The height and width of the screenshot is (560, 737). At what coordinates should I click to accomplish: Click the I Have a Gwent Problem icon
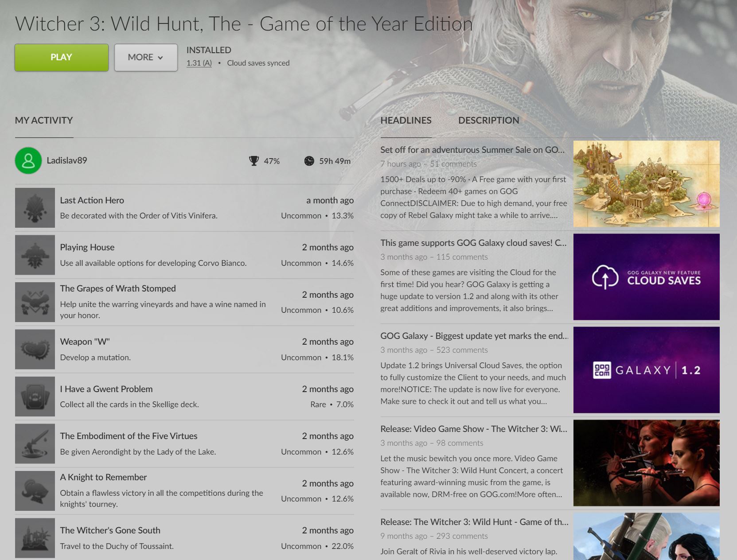coord(35,397)
